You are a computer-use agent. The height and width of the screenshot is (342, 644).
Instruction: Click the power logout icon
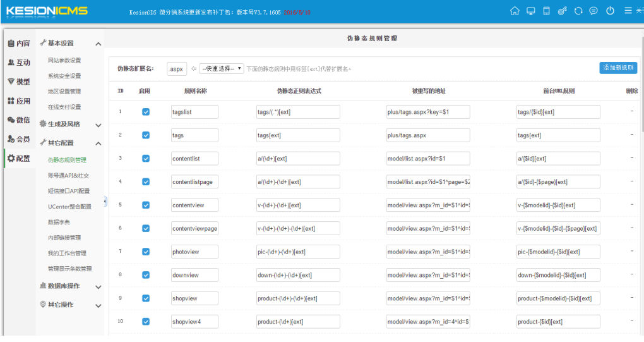pyautogui.click(x=610, y=11)
